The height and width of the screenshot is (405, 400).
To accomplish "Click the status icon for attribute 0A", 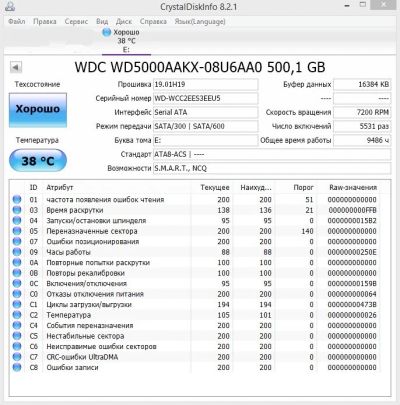I will point(17,262).
